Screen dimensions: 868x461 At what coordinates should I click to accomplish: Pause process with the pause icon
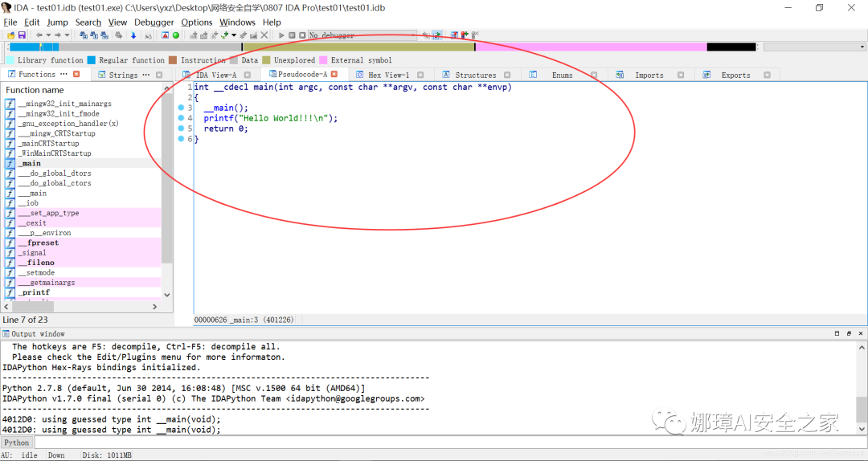click(x=292, y=35)
